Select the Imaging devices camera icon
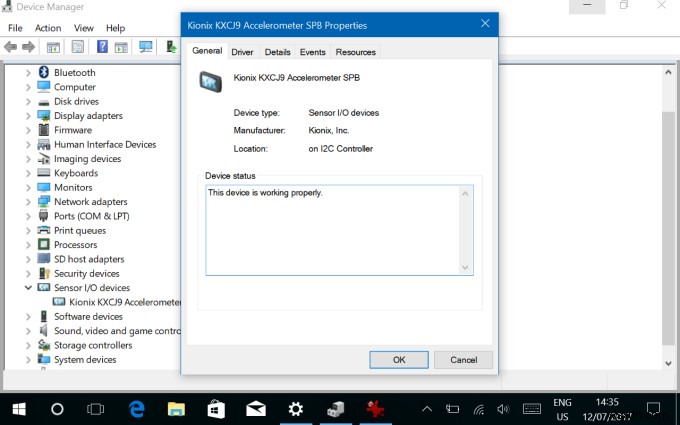Viewport: 680px width, 425px height. tap(44, 159)
